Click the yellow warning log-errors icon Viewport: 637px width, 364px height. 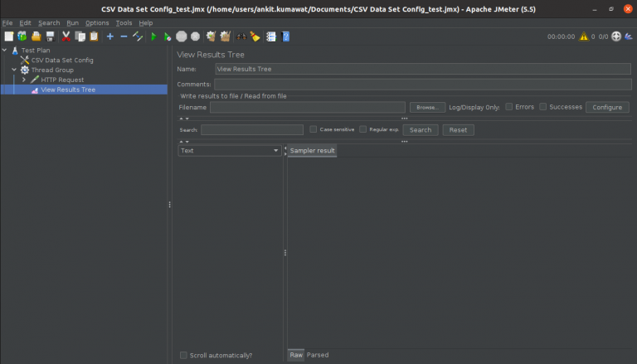click(x=584, y=36)
